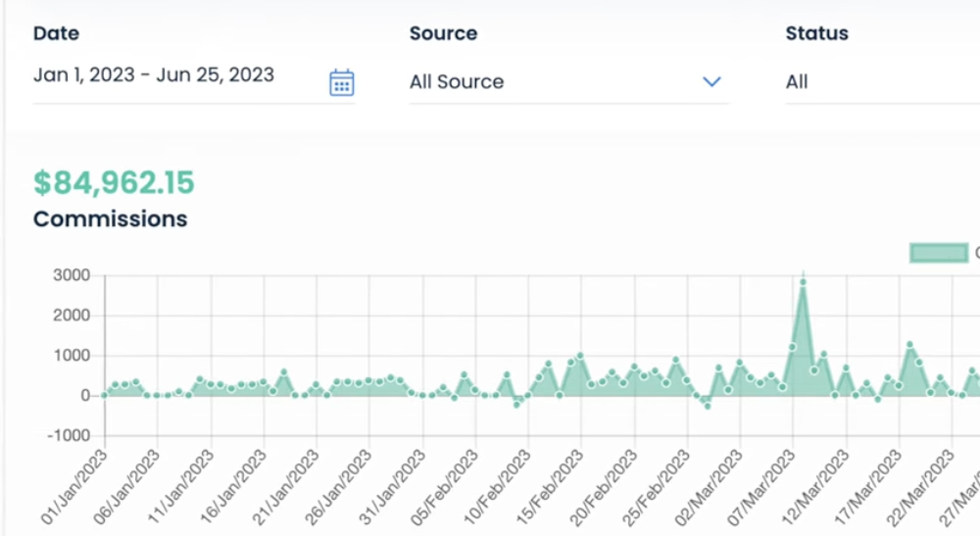Click the 26/Jan/2023 axis label

pos(339,487)
